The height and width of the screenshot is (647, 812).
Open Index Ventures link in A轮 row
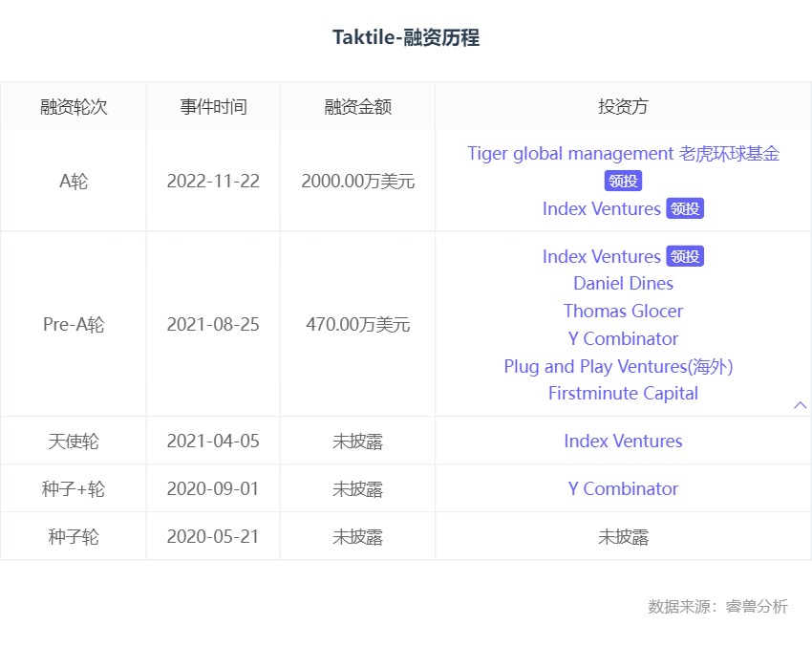point(601,208)
